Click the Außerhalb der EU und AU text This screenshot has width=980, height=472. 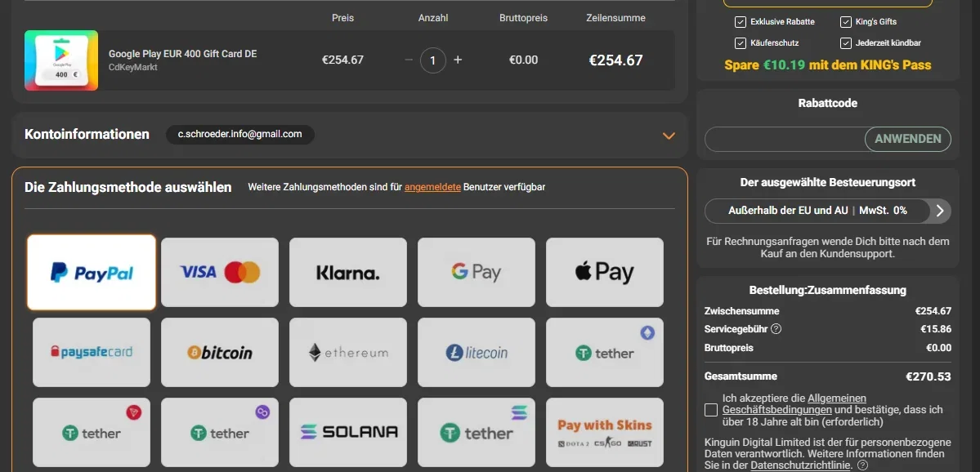click(788, 211)
